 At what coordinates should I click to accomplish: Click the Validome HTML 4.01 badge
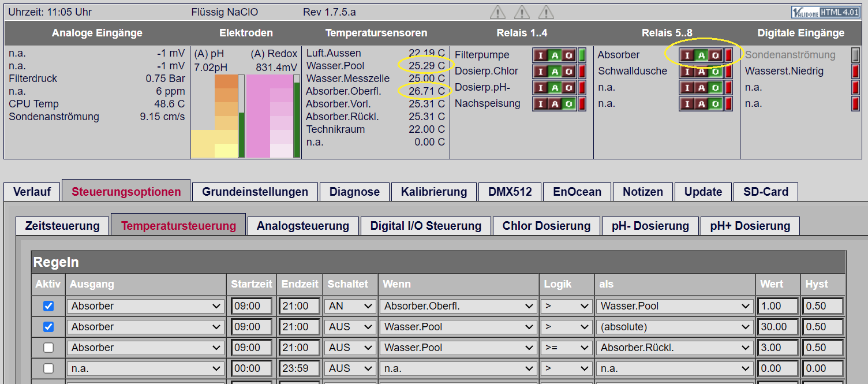(x=826, y=13)
